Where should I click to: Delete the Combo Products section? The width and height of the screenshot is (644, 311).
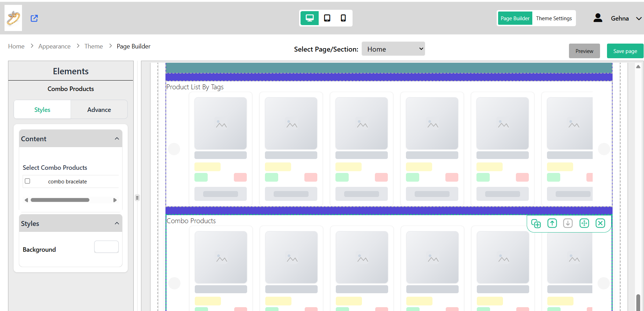[x=600, y=223]
